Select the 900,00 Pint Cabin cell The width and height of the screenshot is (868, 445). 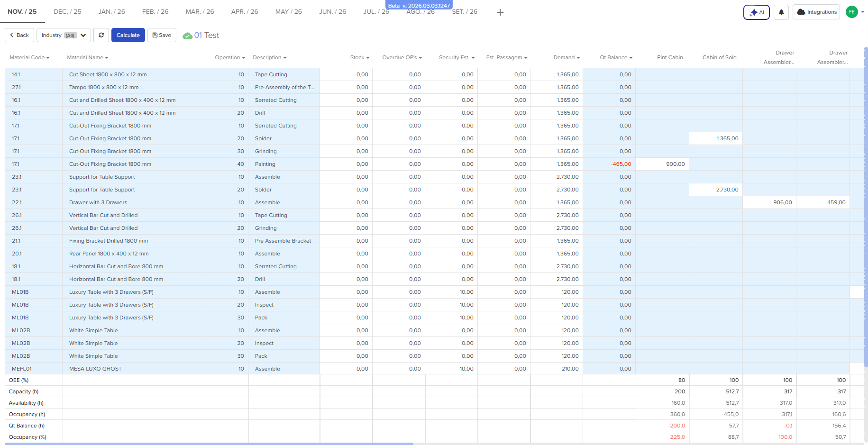[662, 164]
